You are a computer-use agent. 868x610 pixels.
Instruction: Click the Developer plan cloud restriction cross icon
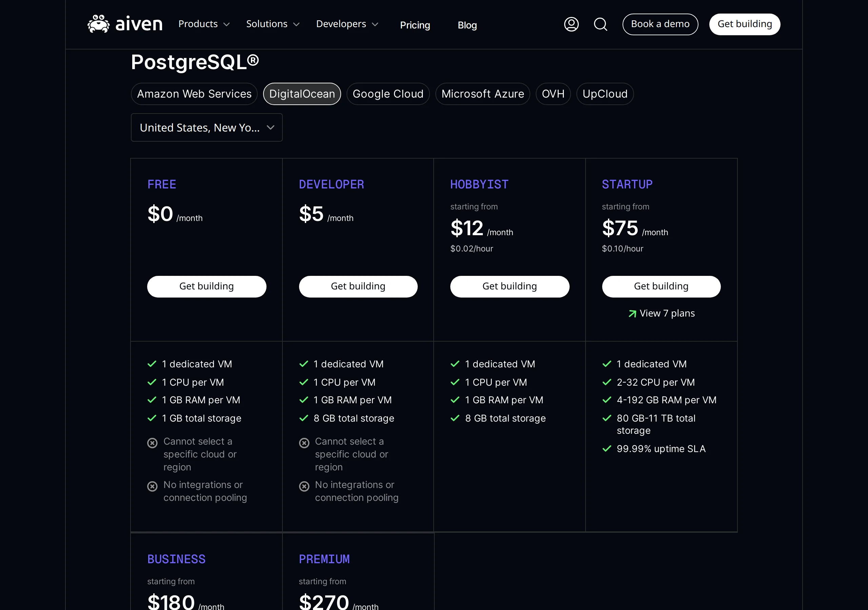coord(304,443)
